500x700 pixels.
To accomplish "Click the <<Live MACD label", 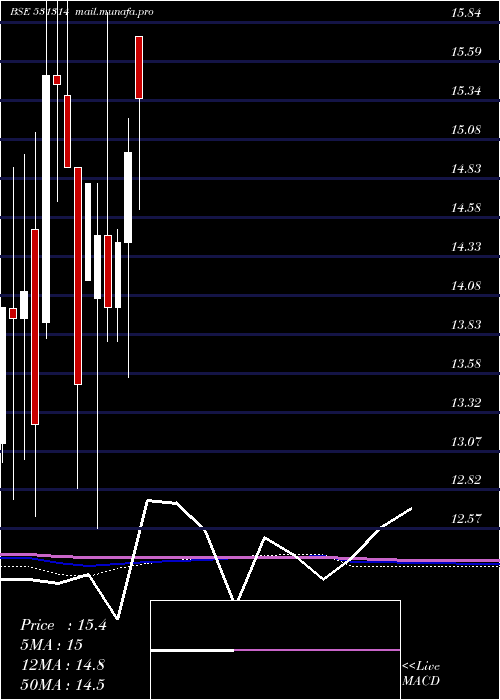I will 421,674.
